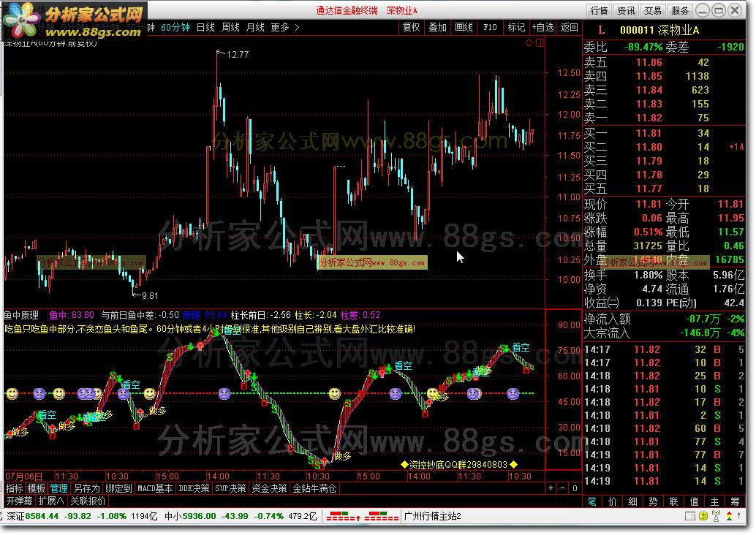The height and width of the screenshot is (535, 756).
Task: Open the 服务 menu
Action: pos(680,10)
